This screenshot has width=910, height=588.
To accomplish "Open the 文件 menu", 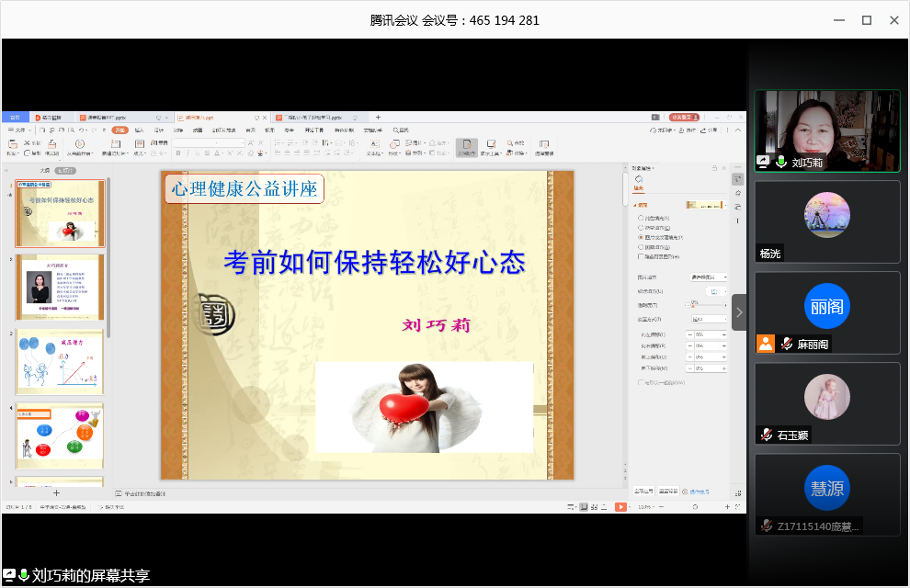I will (x=20, y=130).
